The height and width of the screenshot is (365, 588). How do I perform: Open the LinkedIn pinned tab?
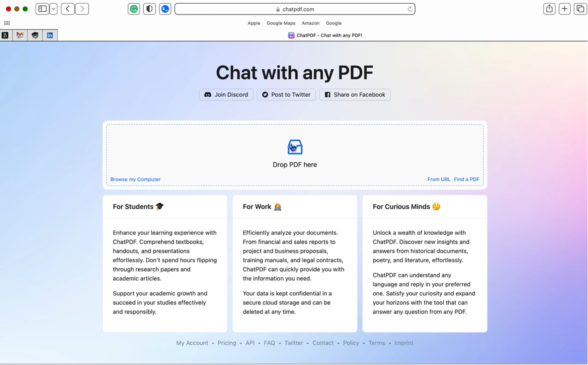pos(50,35)
